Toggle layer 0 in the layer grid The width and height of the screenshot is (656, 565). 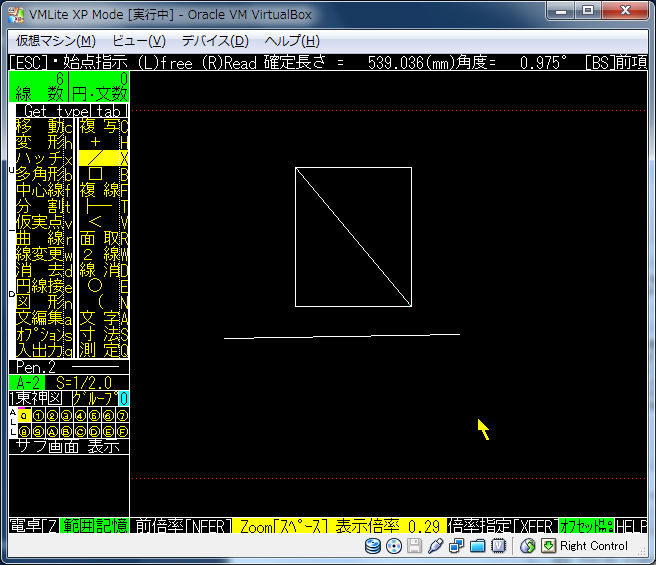click(24, 415)
